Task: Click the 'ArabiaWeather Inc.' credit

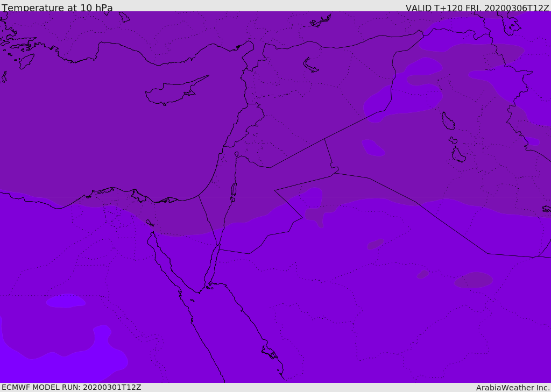Action: click(513, 388)
